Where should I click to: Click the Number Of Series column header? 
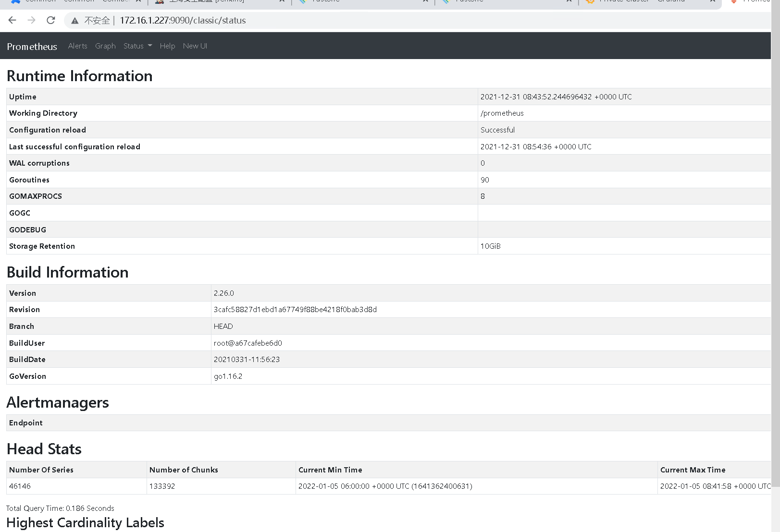pos(41,470)
